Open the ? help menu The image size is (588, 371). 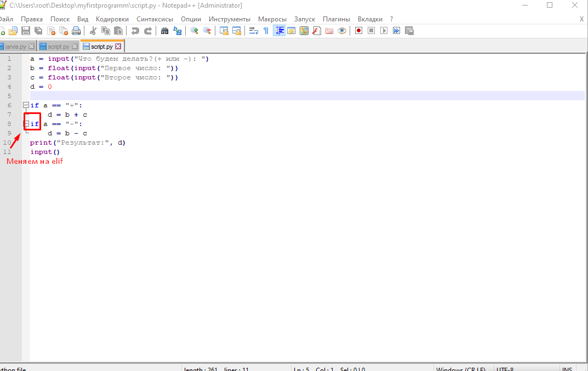[x=391, y=19]
